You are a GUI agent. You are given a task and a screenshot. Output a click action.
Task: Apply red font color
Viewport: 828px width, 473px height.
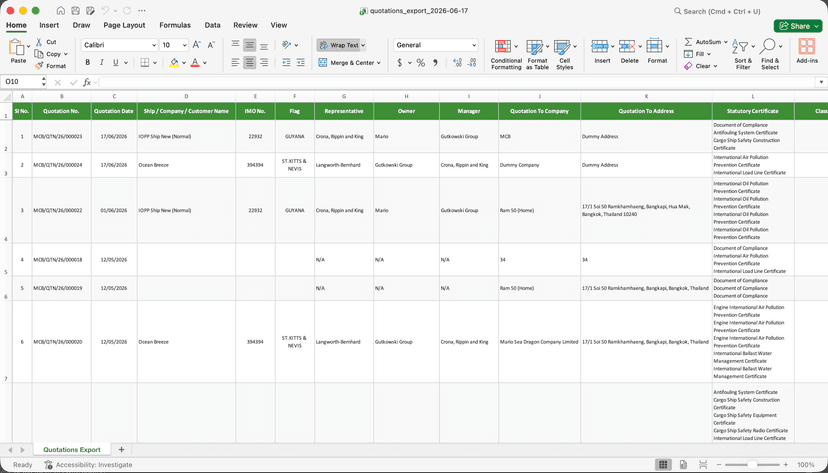click(195, 63)
